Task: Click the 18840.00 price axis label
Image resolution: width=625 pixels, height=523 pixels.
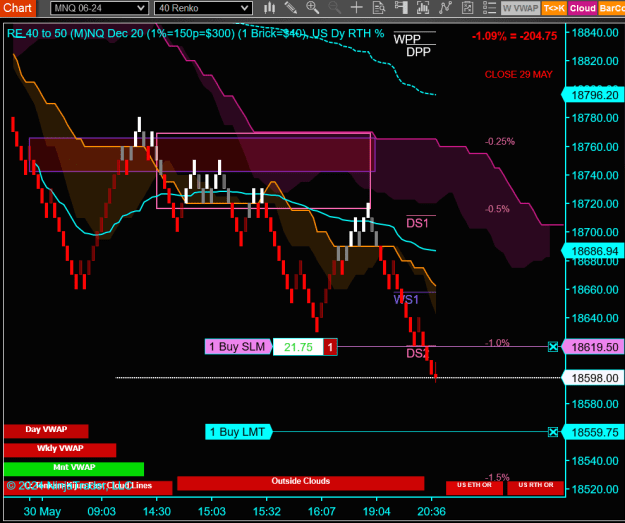Action: 595,33
